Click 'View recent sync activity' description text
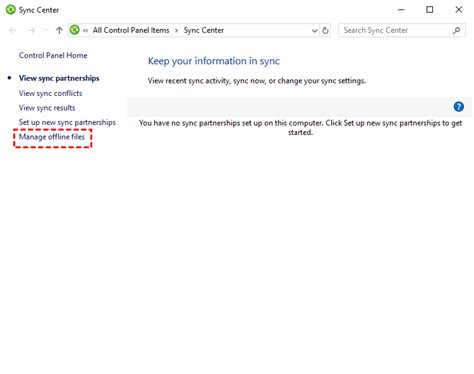 [x=257, y=81]
